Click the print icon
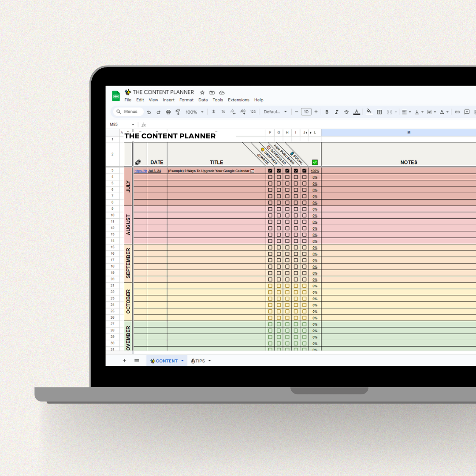This screenshot has width=476, height=476. (x=168, y=112)
